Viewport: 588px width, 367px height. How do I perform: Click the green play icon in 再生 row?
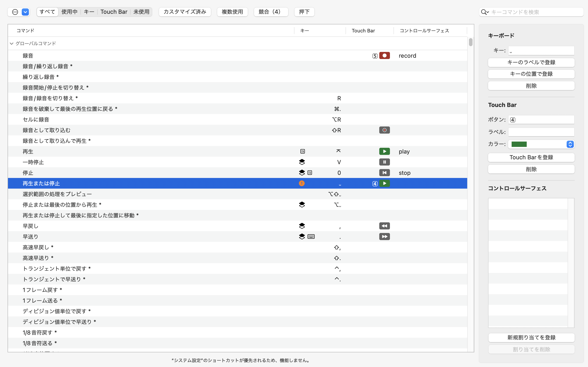pyautogui.click(x=384, y=152)
